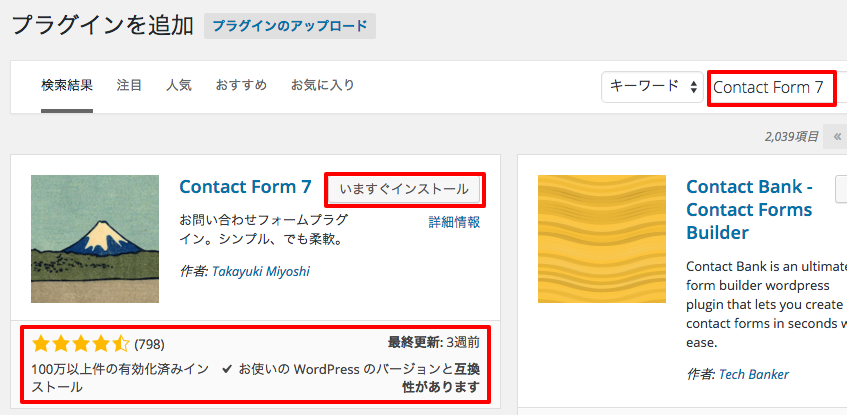Click the compatibility checkmark icon

coord(227,370)
